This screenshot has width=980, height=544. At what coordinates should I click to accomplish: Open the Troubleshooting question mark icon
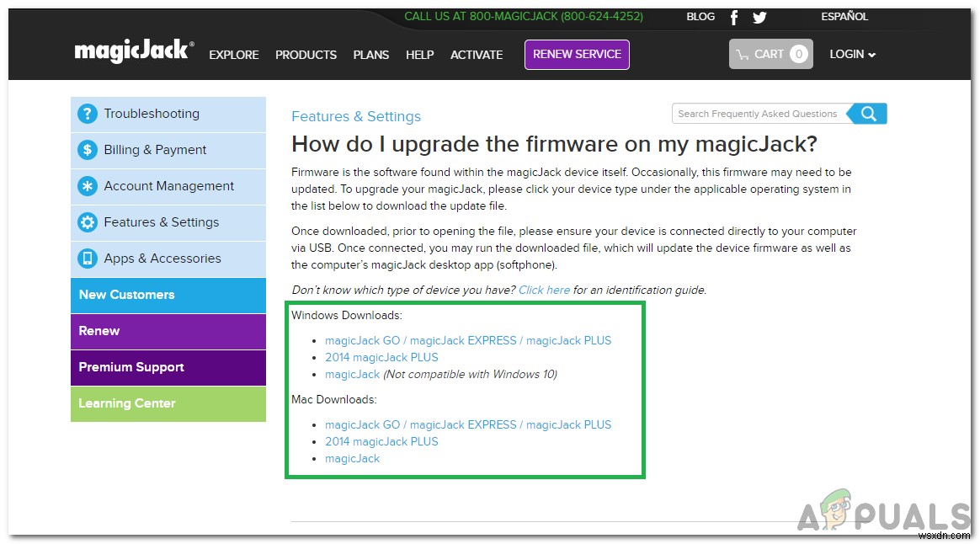coord(88,113)
